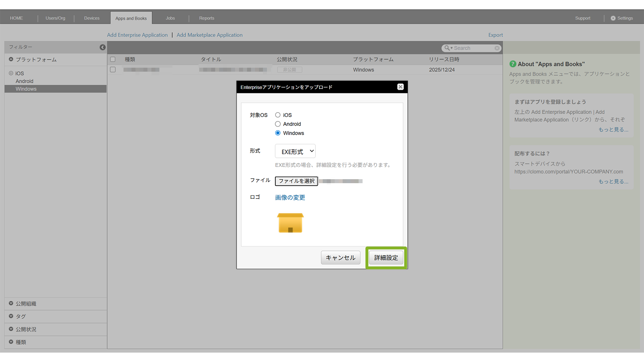Click the 画像の変更 link
This screenshot has width=644, height=362.
(x=290, y=198)
